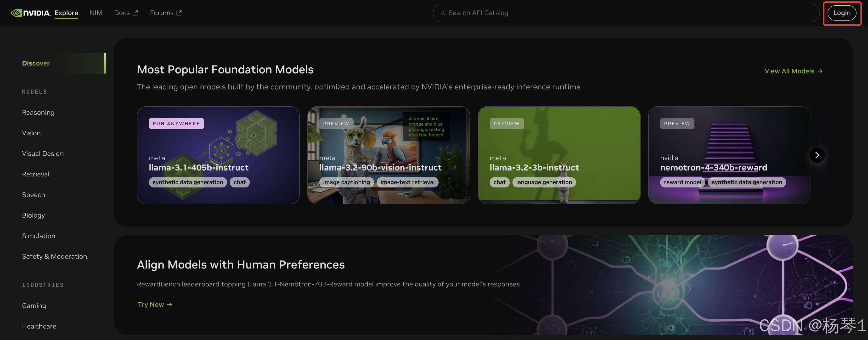This screenshot has width=868, height=340.
Task: Open the Vision models category
Action: [31, 133]
